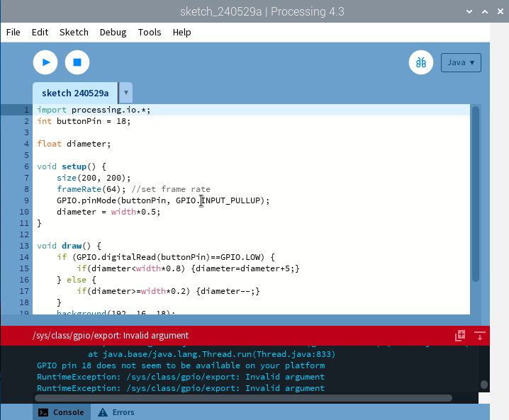
Task: Collapse the console with the down-arrow icon
Action: click(479, 336)
